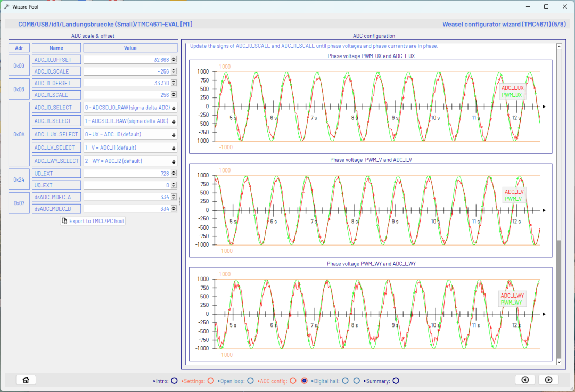Advance to the next wizard page

548,380
